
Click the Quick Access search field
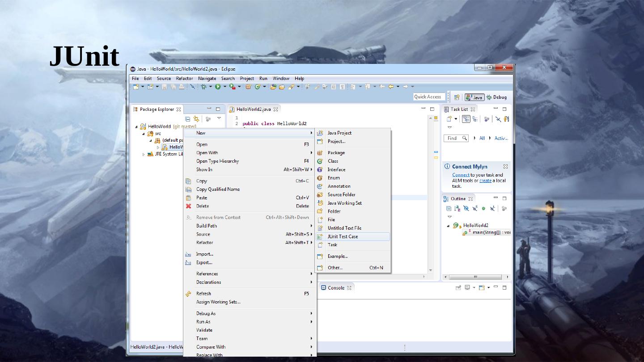[428, 97]
